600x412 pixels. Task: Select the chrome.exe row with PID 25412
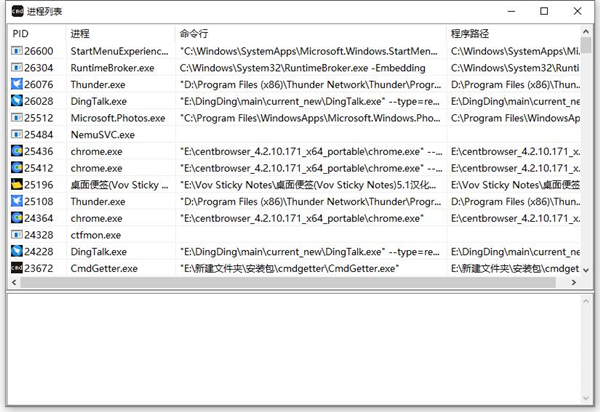point(96,168)
